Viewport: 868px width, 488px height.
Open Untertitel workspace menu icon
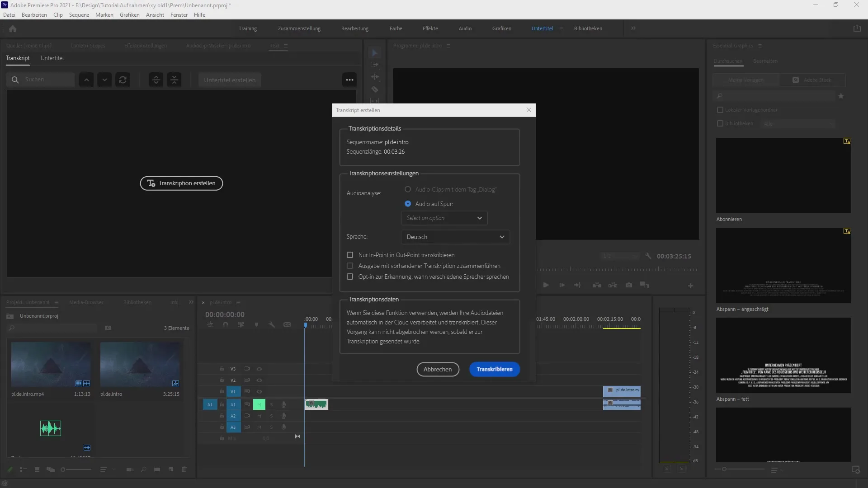click(561, 28)
